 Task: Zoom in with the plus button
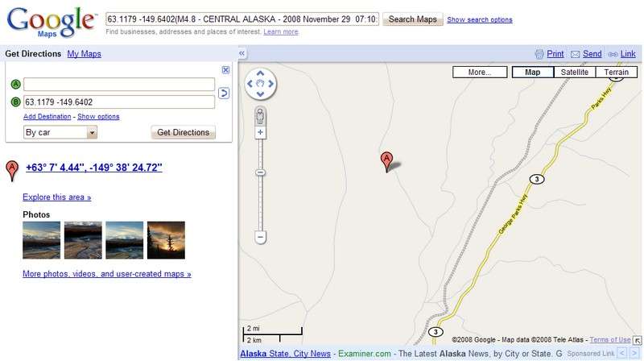pyautogui.click(x=260, y=132)
